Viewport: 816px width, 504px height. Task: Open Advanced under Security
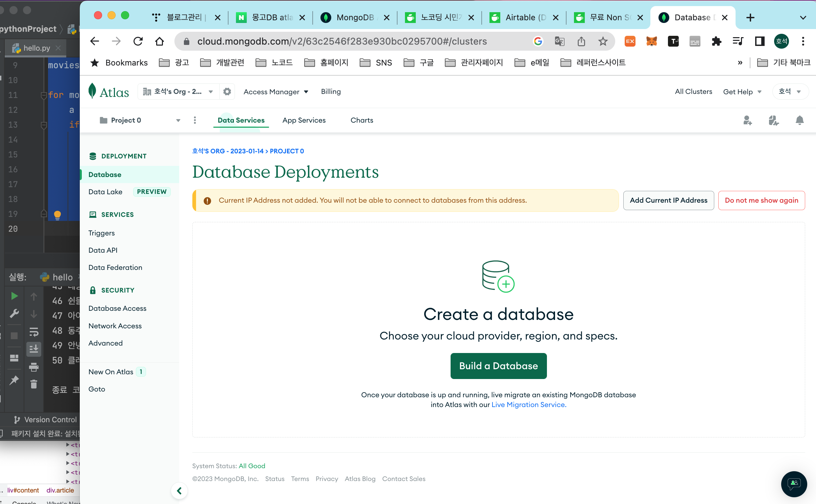point(105,343)
